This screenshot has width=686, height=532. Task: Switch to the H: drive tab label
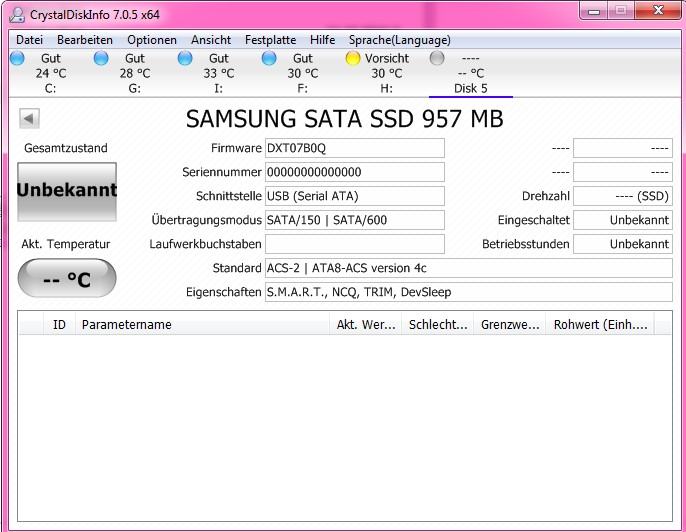(x=386, y=88)
